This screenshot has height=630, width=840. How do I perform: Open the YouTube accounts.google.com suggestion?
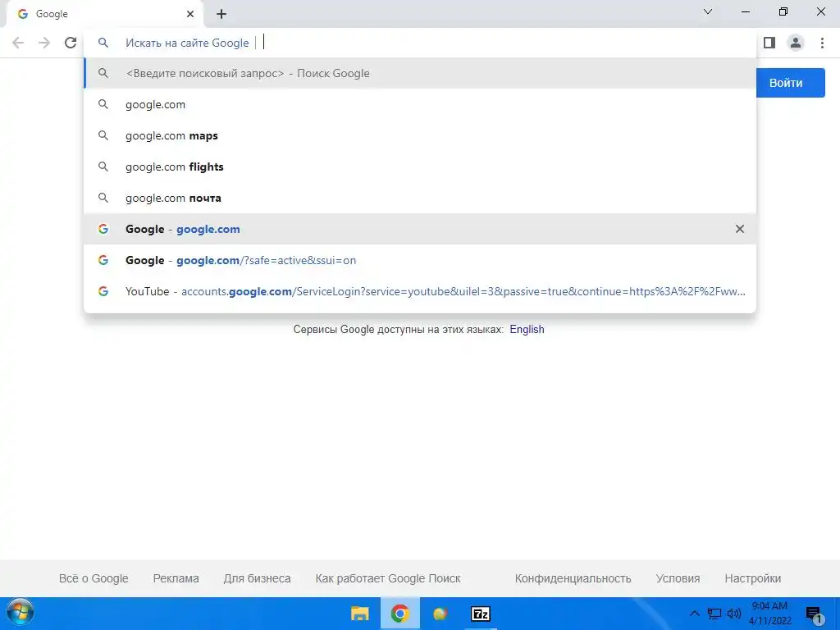tap(420, 291)
